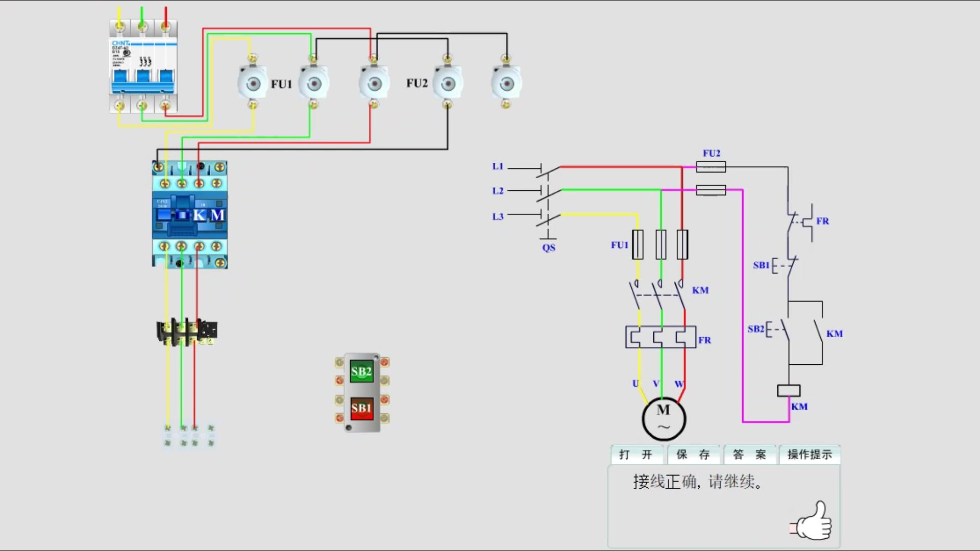Toggle the middle blue breaker lever

point(143,77)
